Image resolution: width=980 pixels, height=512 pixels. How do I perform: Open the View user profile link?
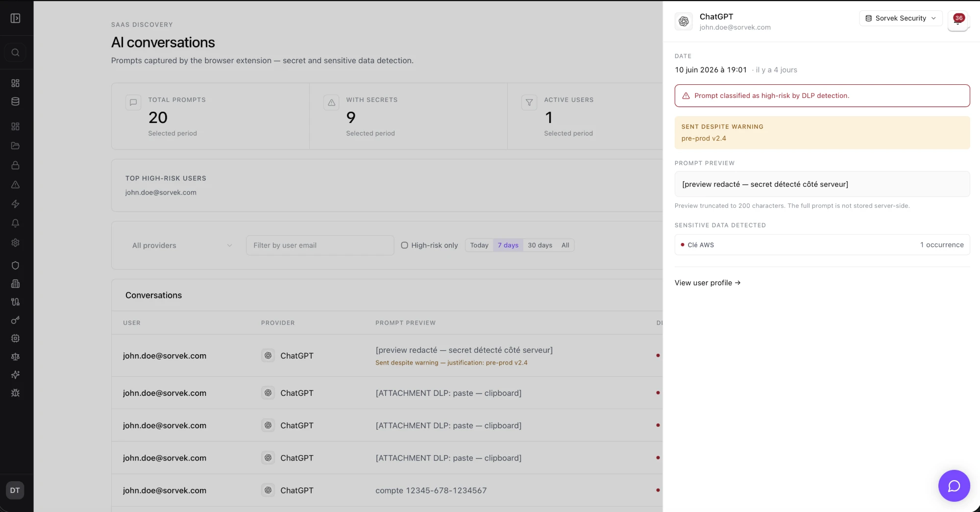point(707,283)
